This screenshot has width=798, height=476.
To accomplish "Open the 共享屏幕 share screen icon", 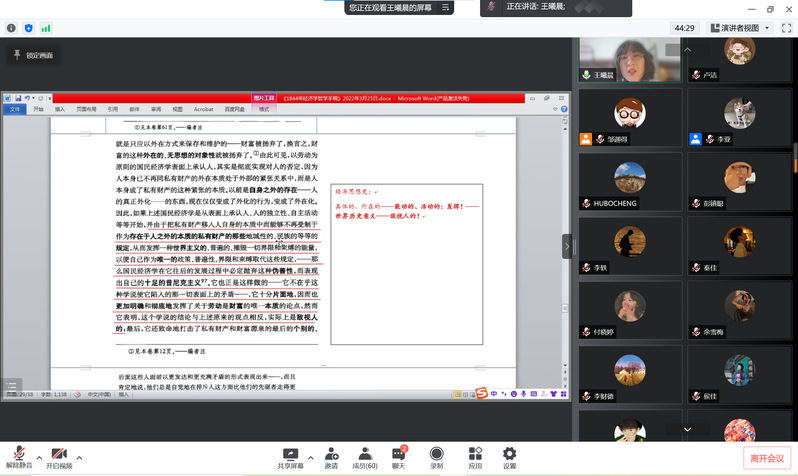I will 291,456.
